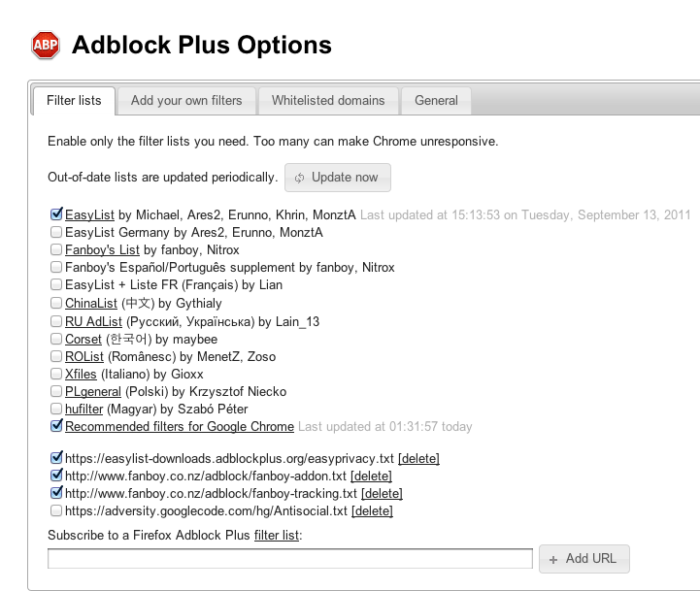Enable the EasyList Germany checkbox

(x=56, y=233)
